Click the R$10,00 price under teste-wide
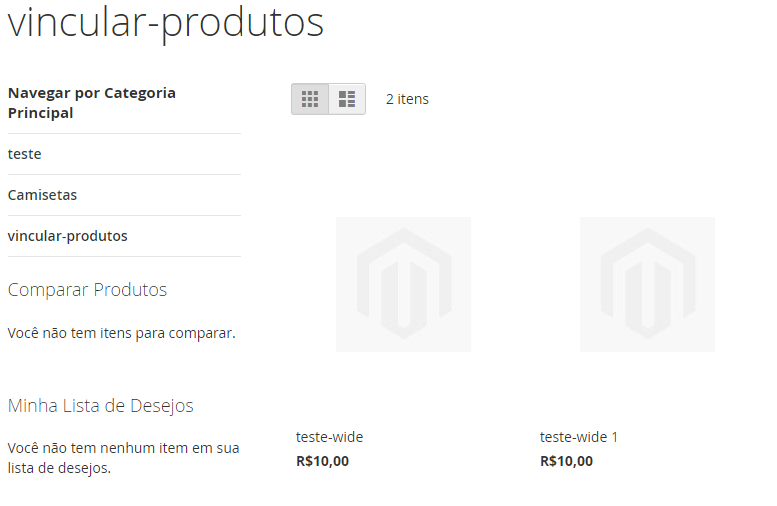 click(323, 461)
